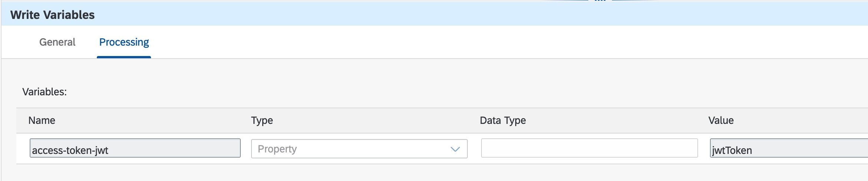This screenshot has width=868, height=181.
Task: Click the blue underline beneath Processing tab
Action: tap(124, 57)
